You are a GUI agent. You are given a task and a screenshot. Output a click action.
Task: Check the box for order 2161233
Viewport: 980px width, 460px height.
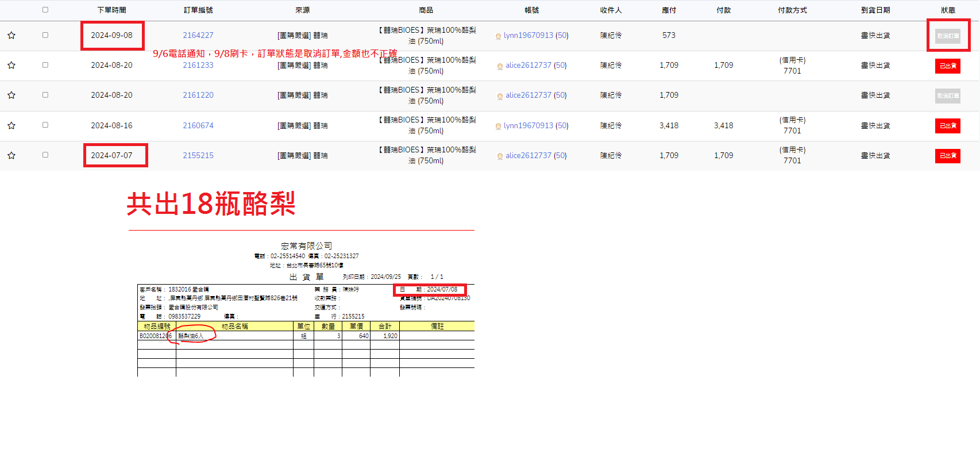(x=45, y=65)
